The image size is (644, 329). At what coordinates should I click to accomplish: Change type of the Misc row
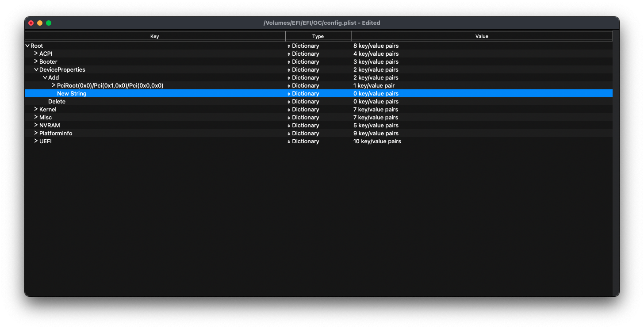click(x=289, y=118)
